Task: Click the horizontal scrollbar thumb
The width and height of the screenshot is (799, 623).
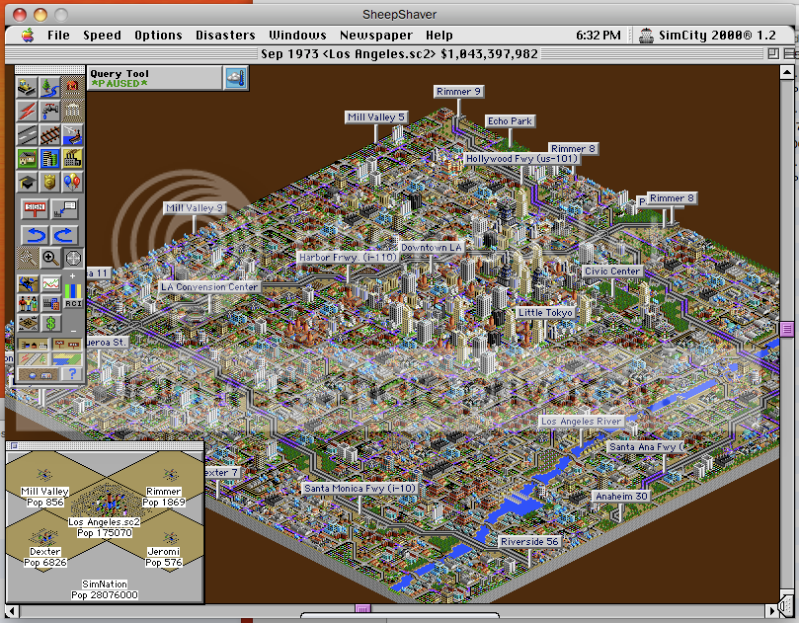Action: point(363,609)
